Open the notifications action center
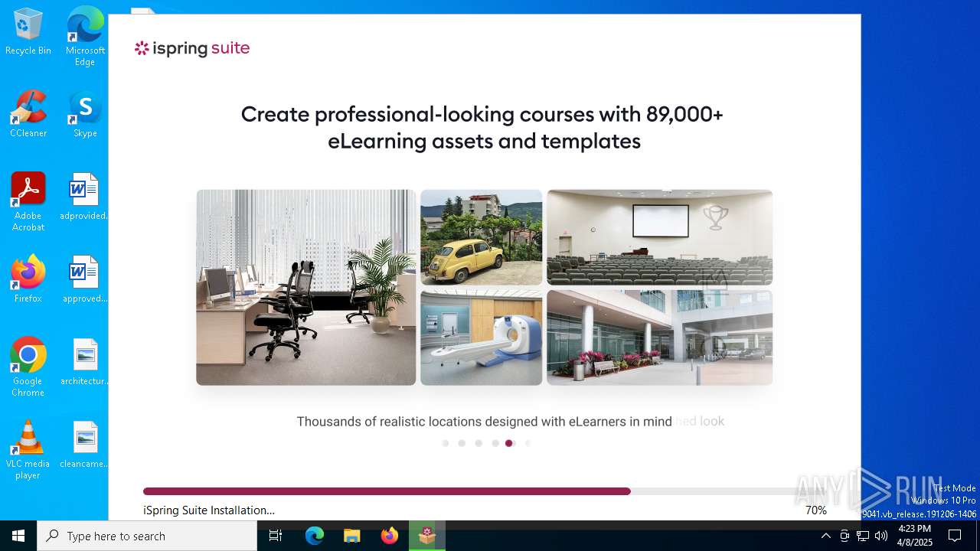Image resolution: width=980 pixels, height=551 pixels. pyautogui.click(x=955, y=536)
